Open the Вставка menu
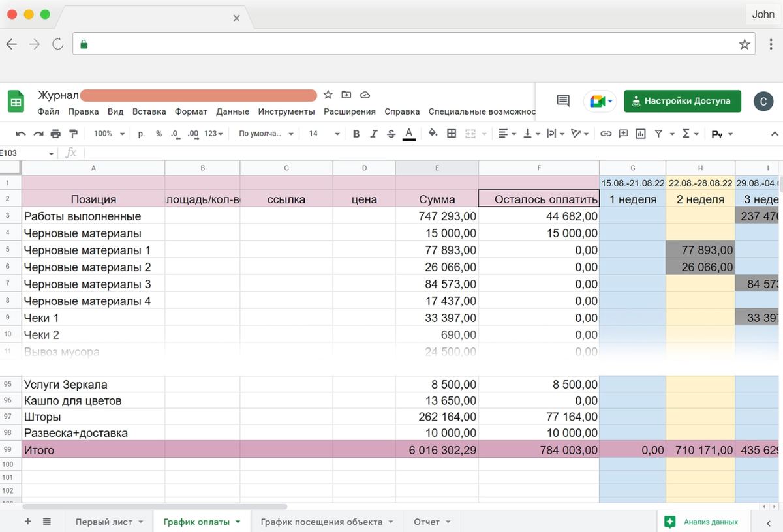Screen dimensions: 783x532 pos(149,111)
